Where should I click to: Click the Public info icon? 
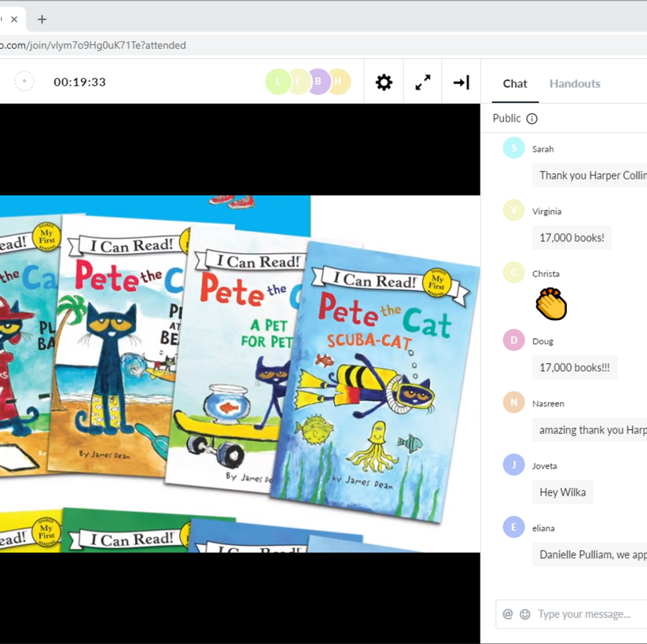(x=532, y=119)
